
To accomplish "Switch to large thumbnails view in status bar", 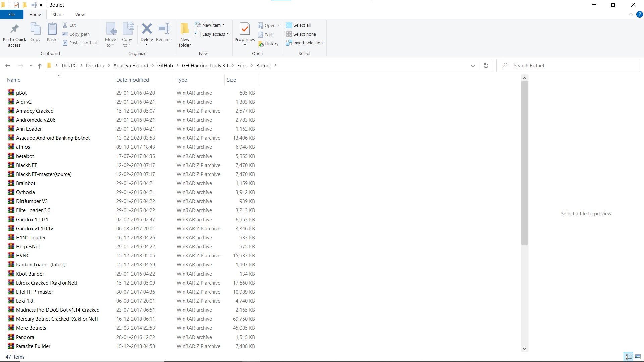I will [638, 357].
